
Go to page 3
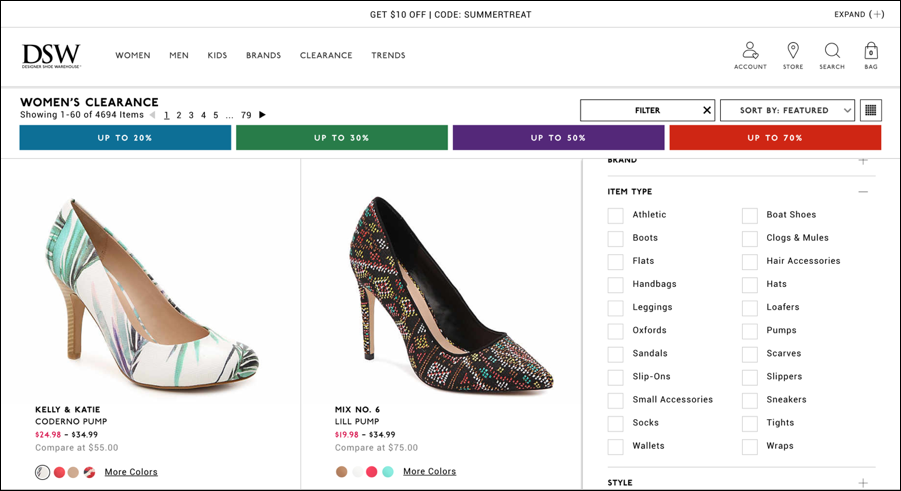[x=191, y=115]
